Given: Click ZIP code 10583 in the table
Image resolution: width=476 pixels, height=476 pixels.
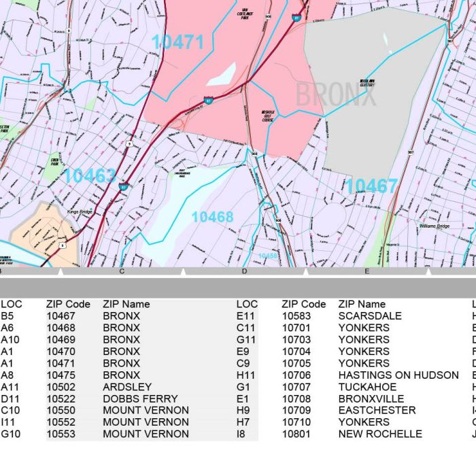Looking at the screenshot, I should [x=296, y=316].
